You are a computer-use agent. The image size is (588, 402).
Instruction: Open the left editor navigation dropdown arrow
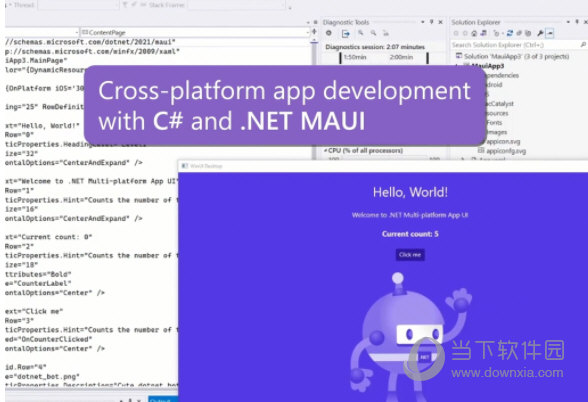tap(77, 32)
